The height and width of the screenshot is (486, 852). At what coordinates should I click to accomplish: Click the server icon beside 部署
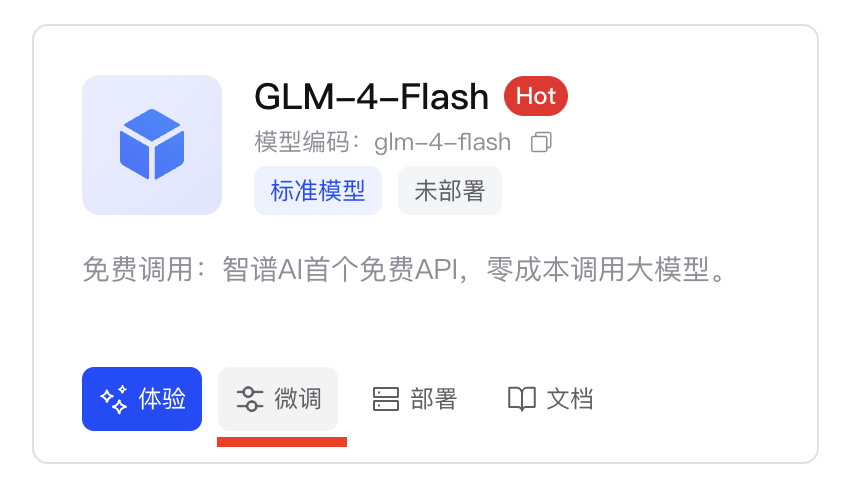coord(386,399)
